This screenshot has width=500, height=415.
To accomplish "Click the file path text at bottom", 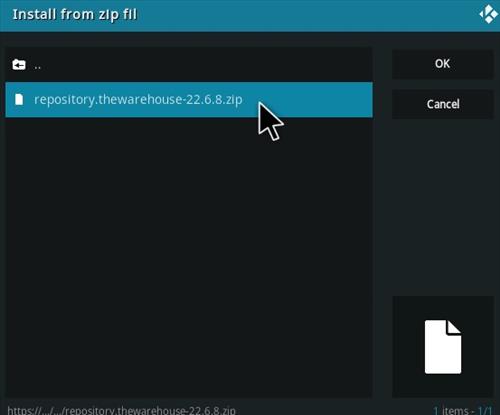I will pyautogui.click(x=121, y=410).
